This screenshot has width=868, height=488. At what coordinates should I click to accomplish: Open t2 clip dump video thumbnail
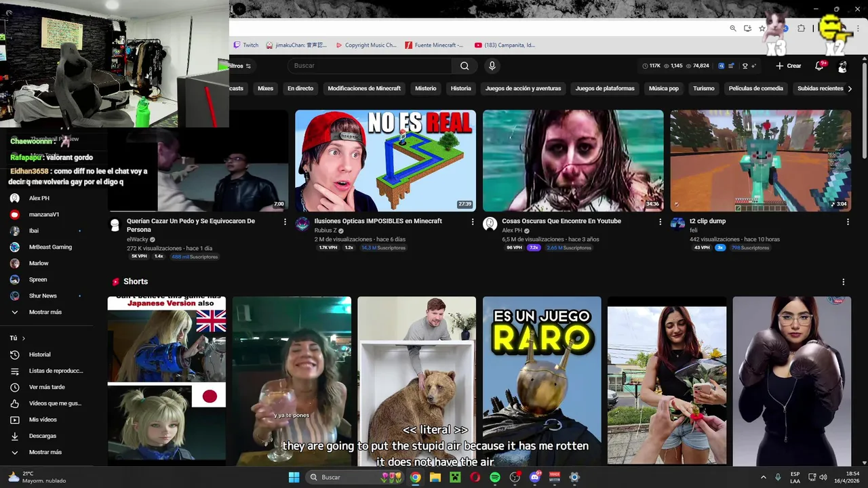point(760,161)
